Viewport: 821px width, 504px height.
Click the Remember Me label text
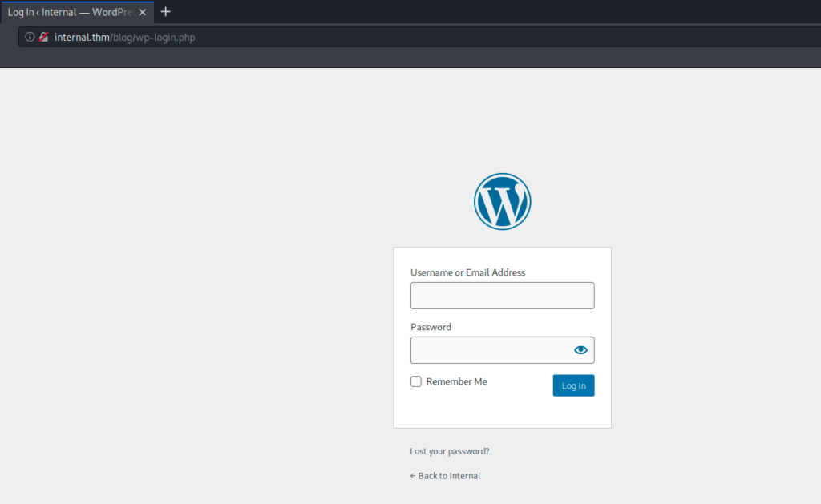(456, 381)
